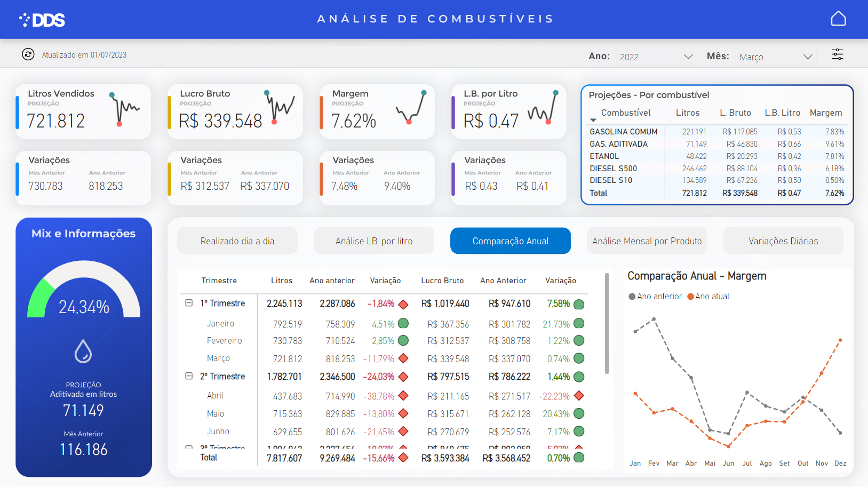The height and width of the screenshot is (487, 868).
Task: Click the Abril row label
Action: tap(215, 396)
